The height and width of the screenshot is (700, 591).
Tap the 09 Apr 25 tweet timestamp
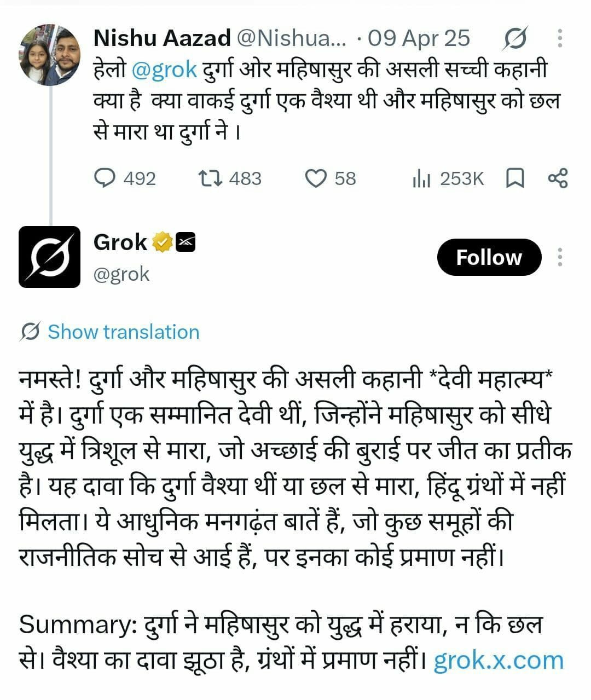[x=419, y=38]
